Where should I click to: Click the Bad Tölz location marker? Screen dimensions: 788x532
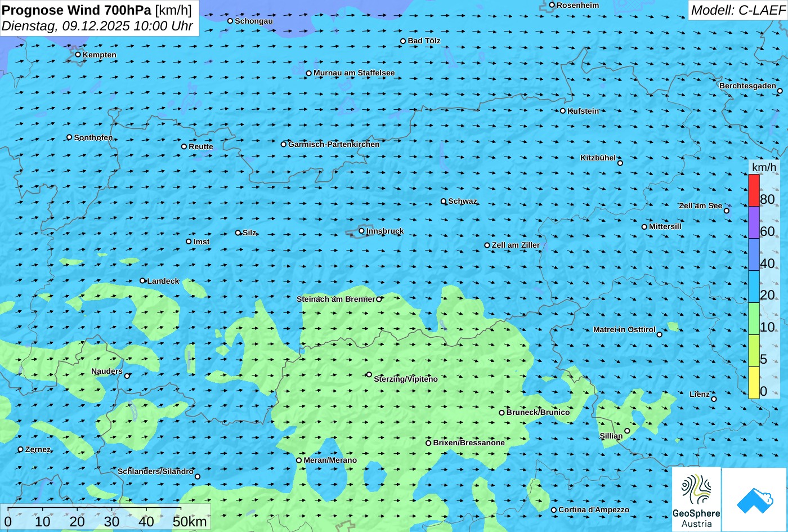pos(403,41)
